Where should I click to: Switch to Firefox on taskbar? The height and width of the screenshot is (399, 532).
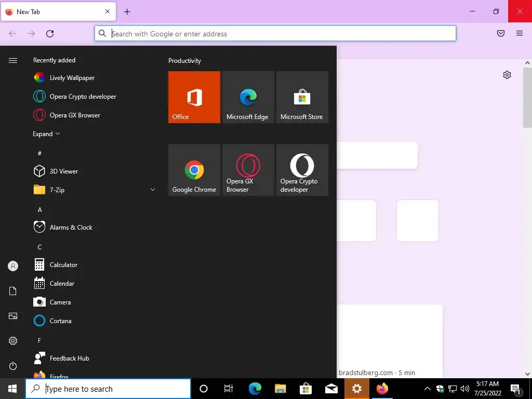(x=382, y=389)
